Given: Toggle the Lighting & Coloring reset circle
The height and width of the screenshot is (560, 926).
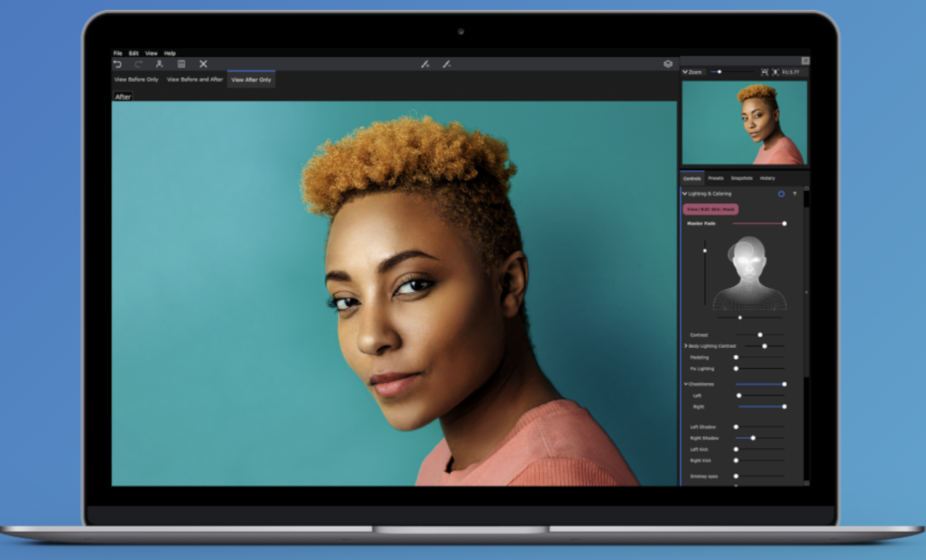Looking at the screenshot, I should pos(781,194).
